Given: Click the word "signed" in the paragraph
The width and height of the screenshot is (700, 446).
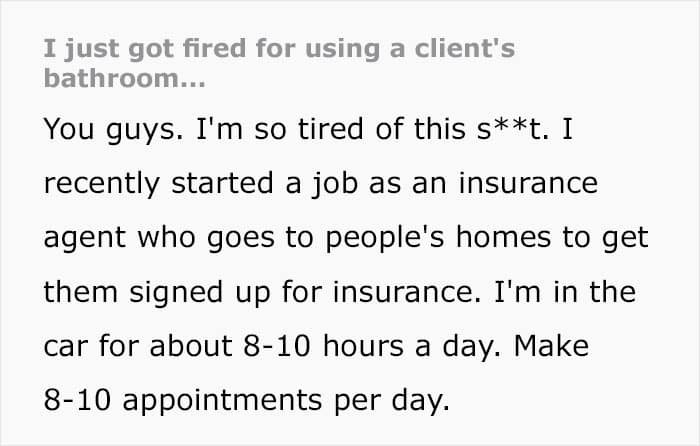Looking at the screenshot, I should point(176,293).
